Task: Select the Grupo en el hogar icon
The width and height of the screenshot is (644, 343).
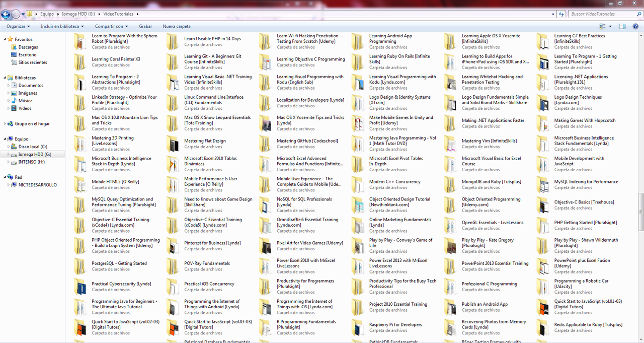Action: coord(10,123)
